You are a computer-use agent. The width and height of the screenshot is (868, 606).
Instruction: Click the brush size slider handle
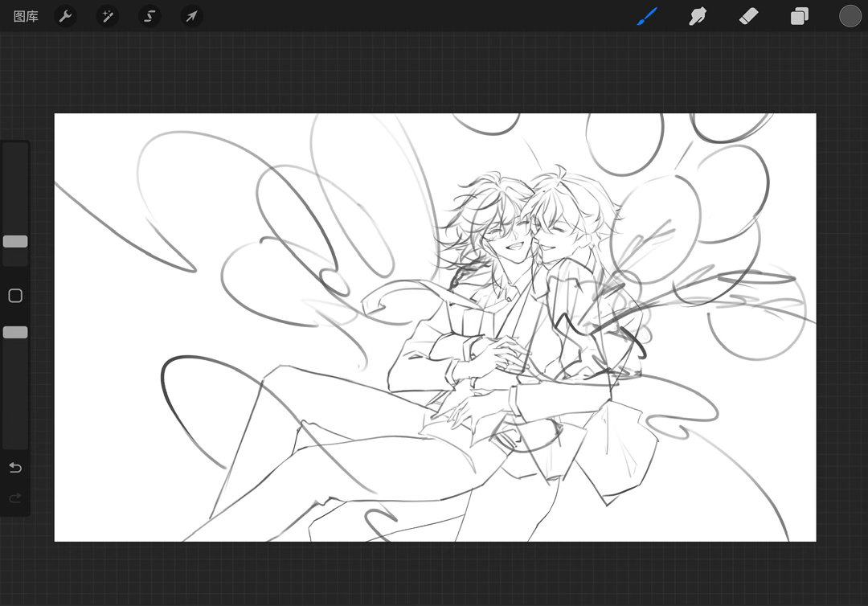point(15,241)
